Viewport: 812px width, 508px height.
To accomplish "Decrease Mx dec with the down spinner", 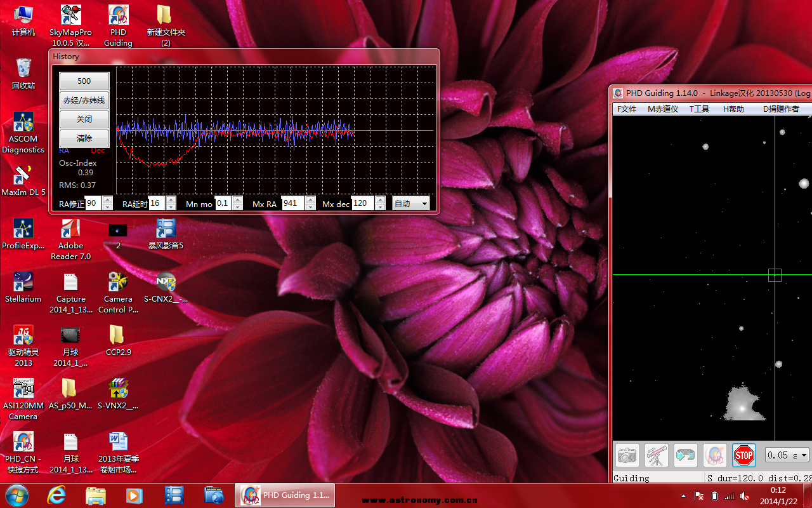I will [x=380, y=207].
